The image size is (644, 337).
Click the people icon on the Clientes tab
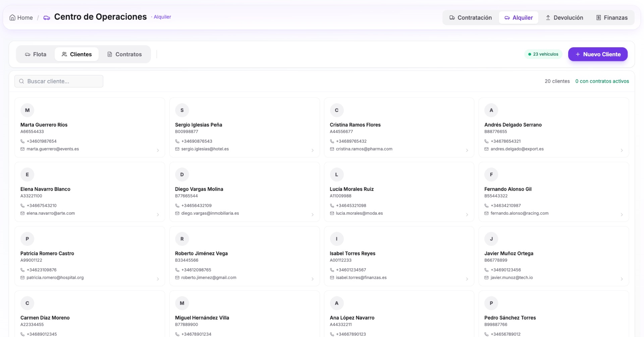click(x=64, y=54)
